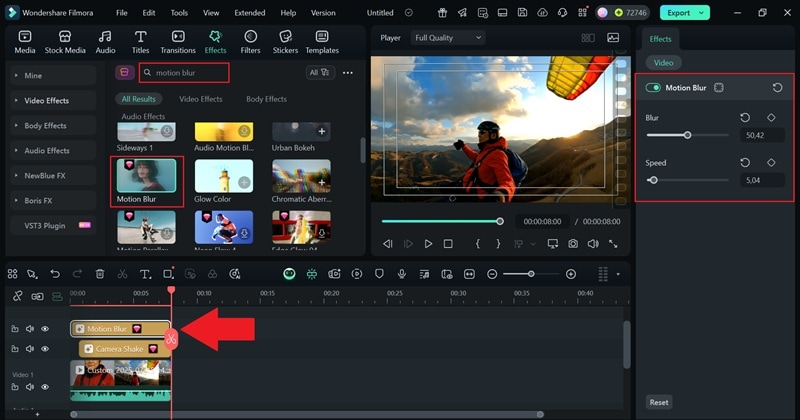Take a snapshot with camera icon
The width and height of the screenshot is (800, 420).
tap(573, 244)
